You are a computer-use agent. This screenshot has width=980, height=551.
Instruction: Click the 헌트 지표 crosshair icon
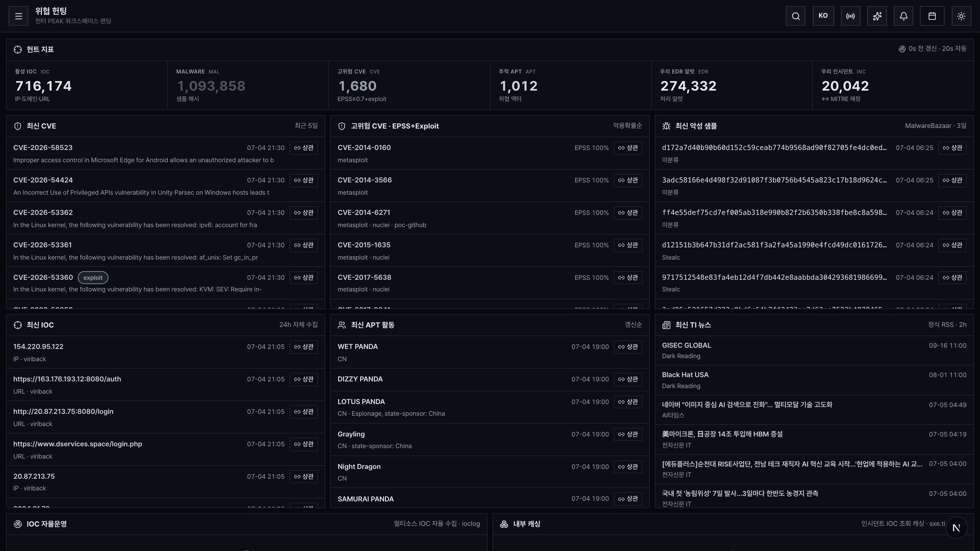coord(17,49)
